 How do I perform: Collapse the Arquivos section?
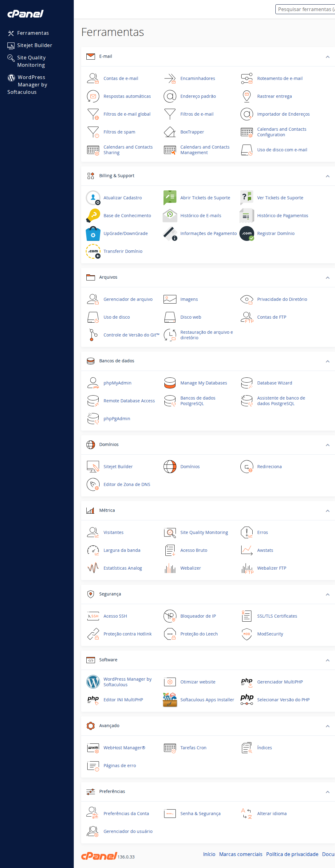tap(327, 278)
